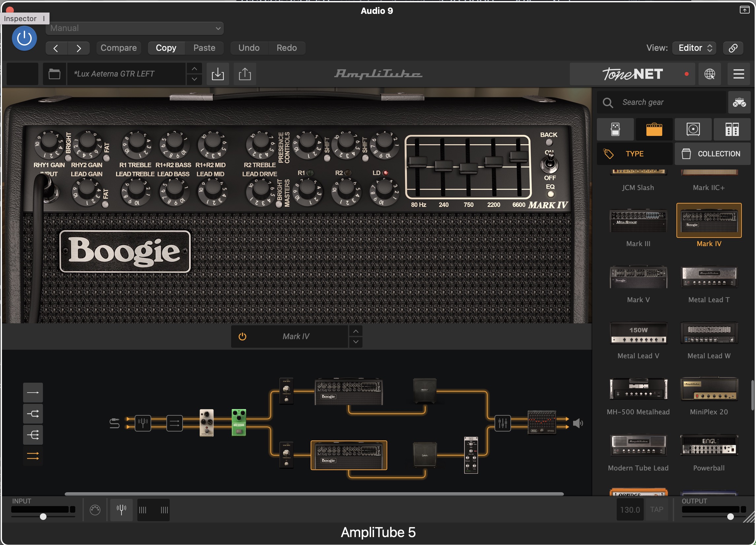Go to previous setting arrow

(x=56, y=48)
